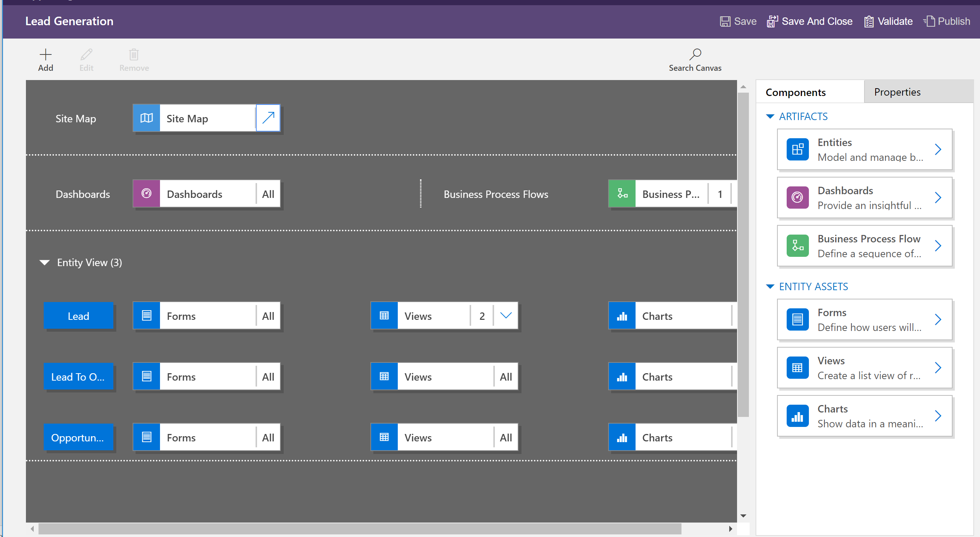This screenshot has height=537, width=980.
Task: Expand Lead Views dropdown chevron
Action: pos(506,315)
